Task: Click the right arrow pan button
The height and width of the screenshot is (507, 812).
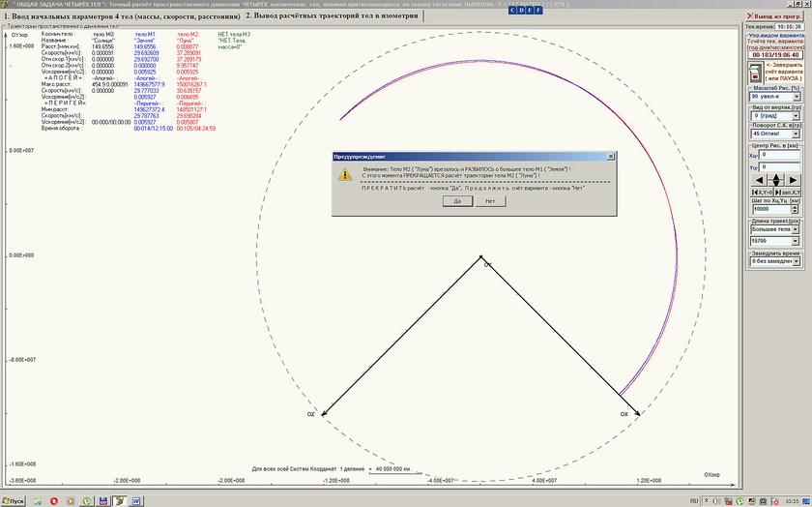Action: (792, 180)
